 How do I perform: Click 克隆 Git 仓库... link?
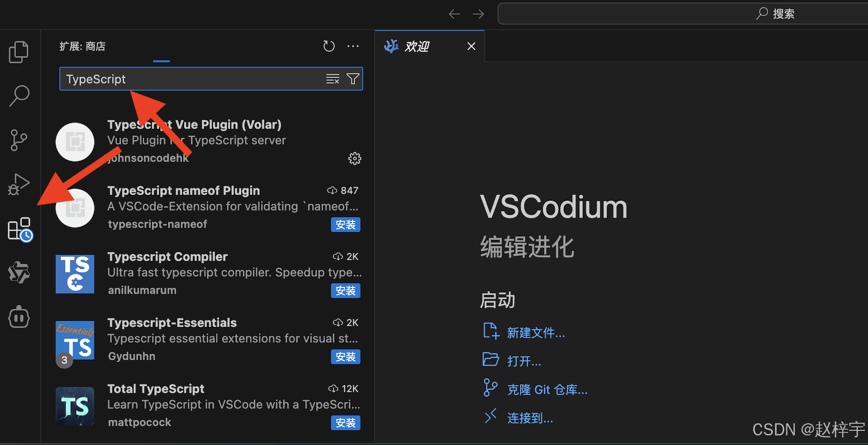point(547,390)
